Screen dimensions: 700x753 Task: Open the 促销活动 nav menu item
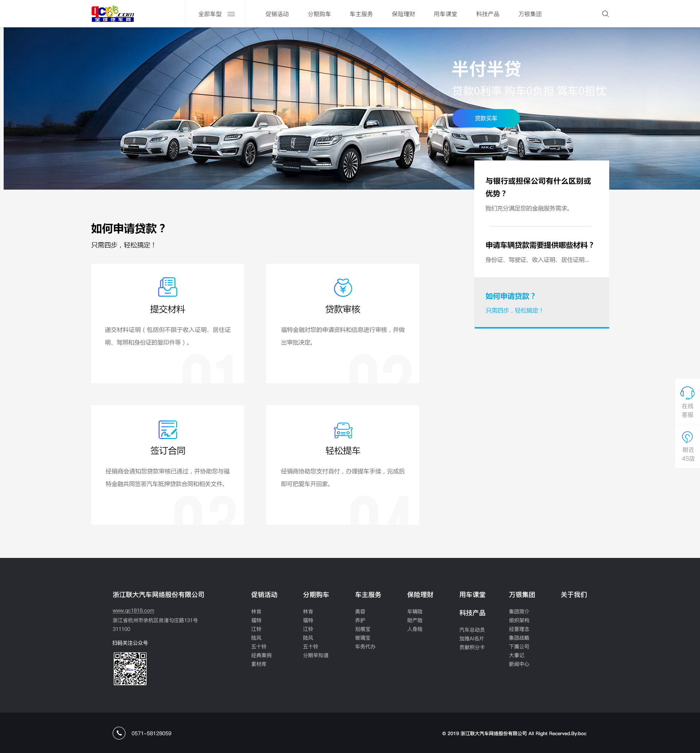[x=277, y=14]
